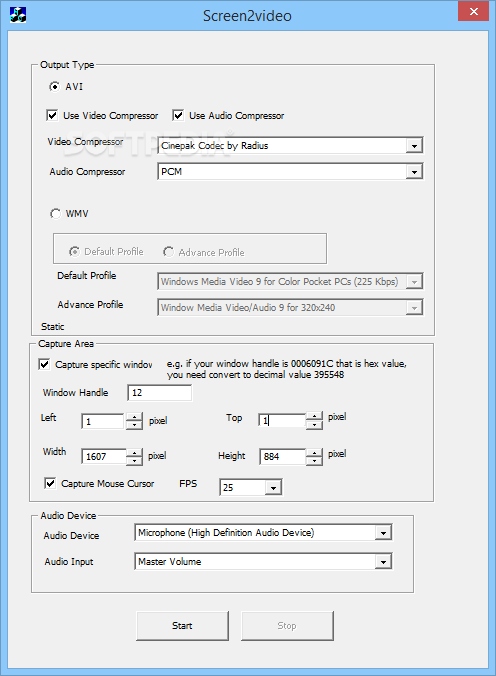
Task: Decrease Top value with down spinner arrow
Action: click(x=314, y=425)
